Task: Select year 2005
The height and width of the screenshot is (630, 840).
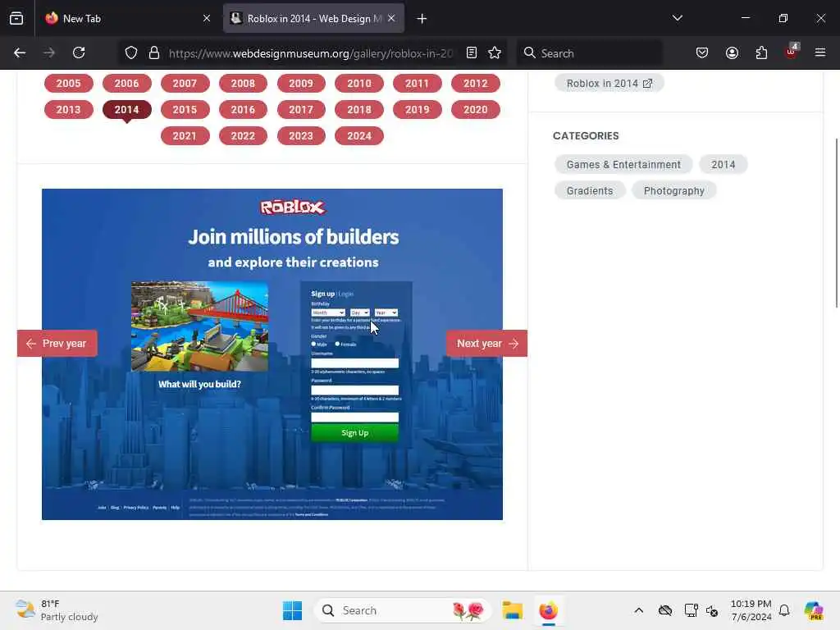Action: (69, 83)
